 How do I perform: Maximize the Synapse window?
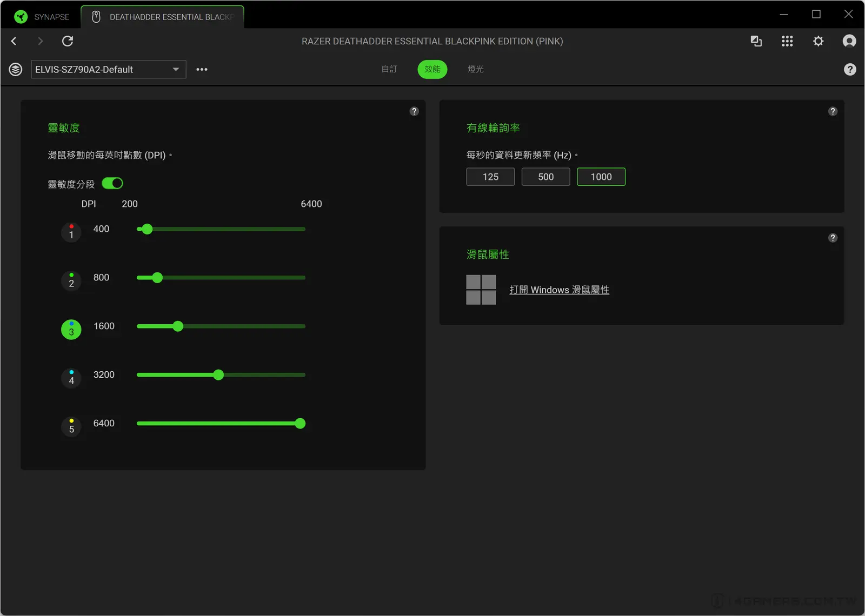click(x=816, y=14)
